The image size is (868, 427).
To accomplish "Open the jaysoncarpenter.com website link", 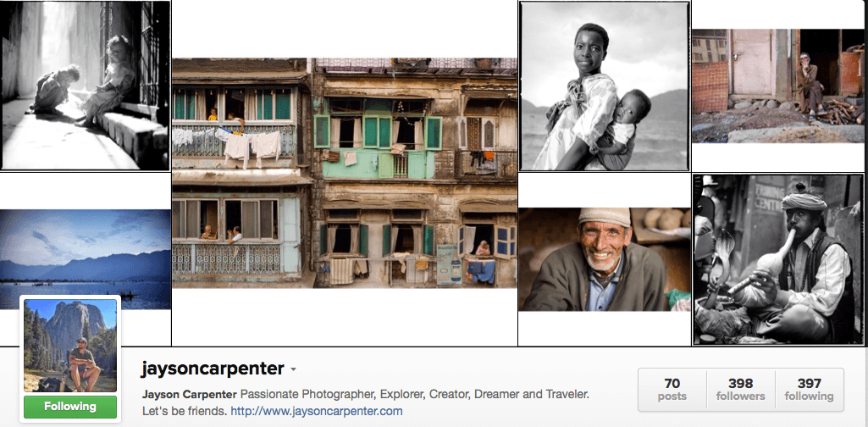I will [x=317, y=411].
